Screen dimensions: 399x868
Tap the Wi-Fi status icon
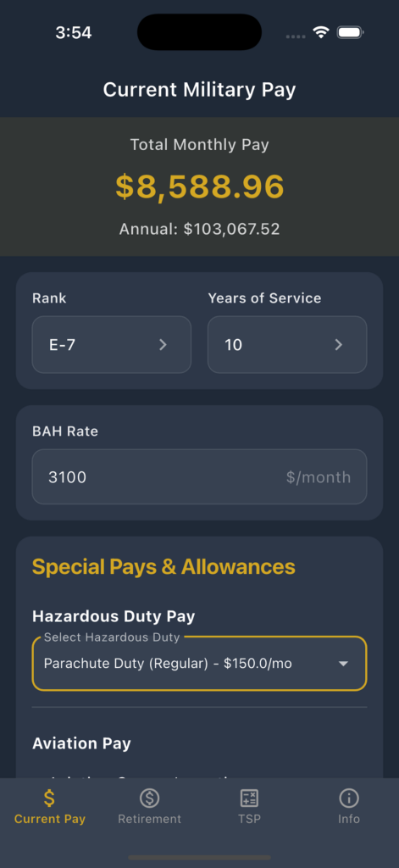[321, 32]
